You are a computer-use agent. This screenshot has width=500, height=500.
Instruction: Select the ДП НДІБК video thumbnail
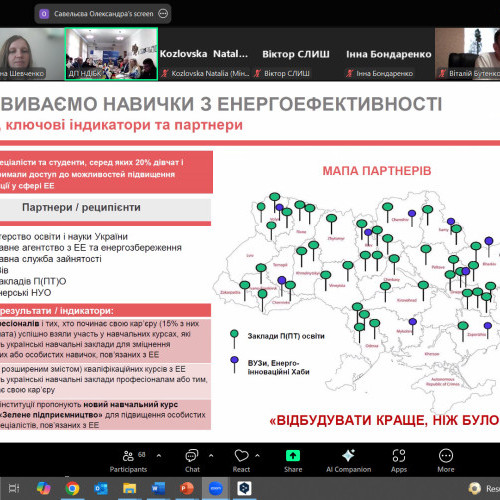click(x=111, y=54)
